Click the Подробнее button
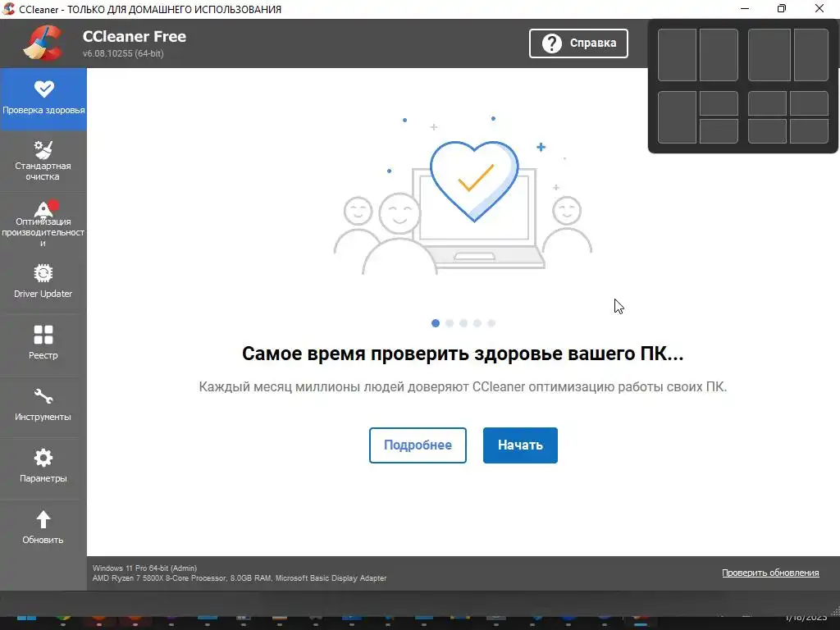Viewport: 840px width, 630px height. (x=418, y=445)
